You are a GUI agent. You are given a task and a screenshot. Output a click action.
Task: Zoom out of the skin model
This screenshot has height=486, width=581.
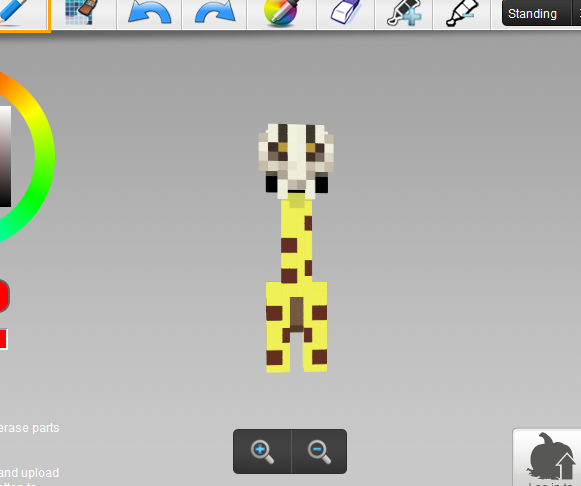[x=319, y=451]
